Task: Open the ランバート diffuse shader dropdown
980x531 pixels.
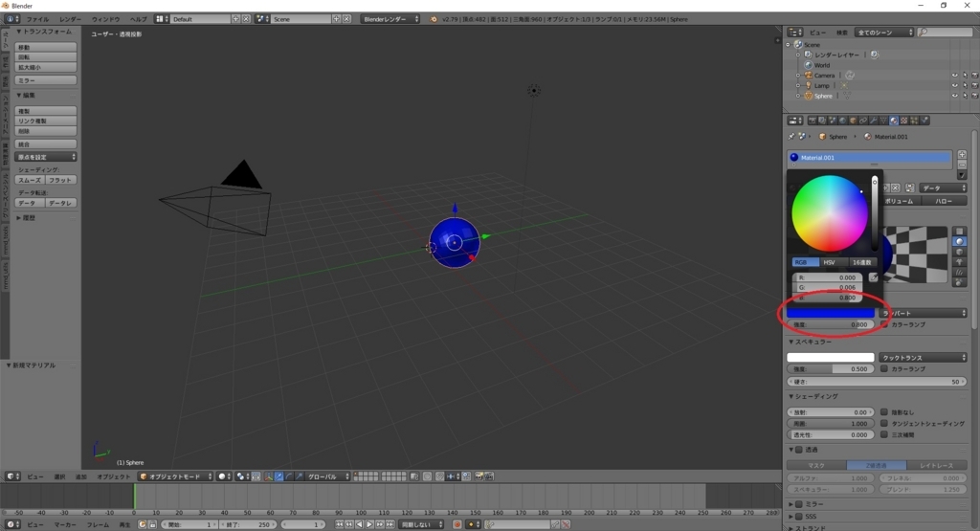Action: (x=924, y=313)
